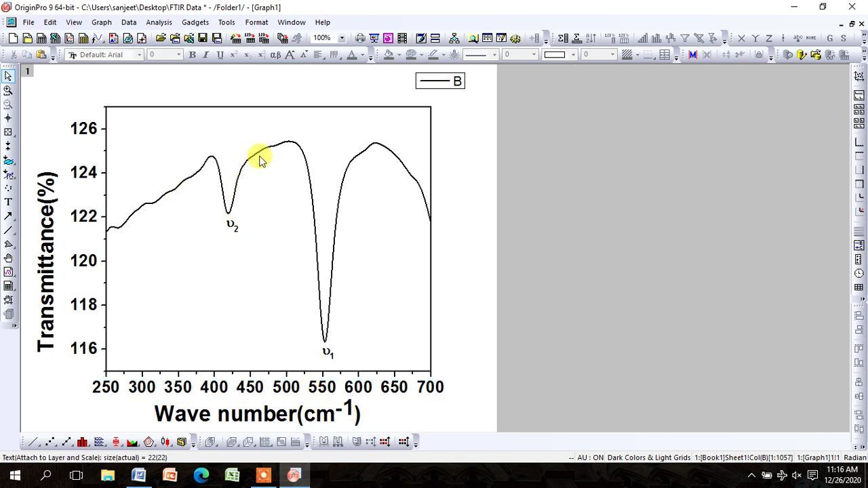The height and width of the screenshot is (488, 868).
Task: Click the Paste clipboard icon
Action: (x=41, y=55)
